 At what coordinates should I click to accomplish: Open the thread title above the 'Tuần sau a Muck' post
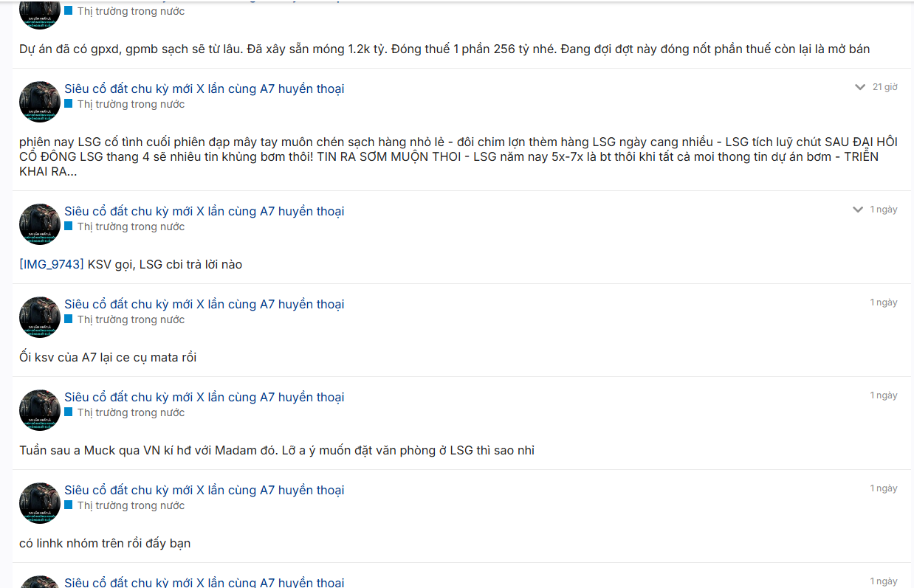(204, 397)
